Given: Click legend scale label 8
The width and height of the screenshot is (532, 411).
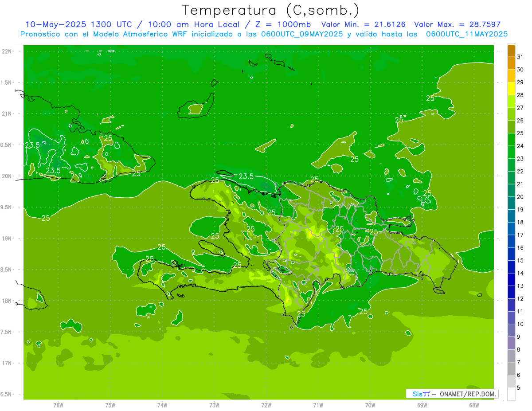Looking at the screenshot, I should click(x=519, y=349).
